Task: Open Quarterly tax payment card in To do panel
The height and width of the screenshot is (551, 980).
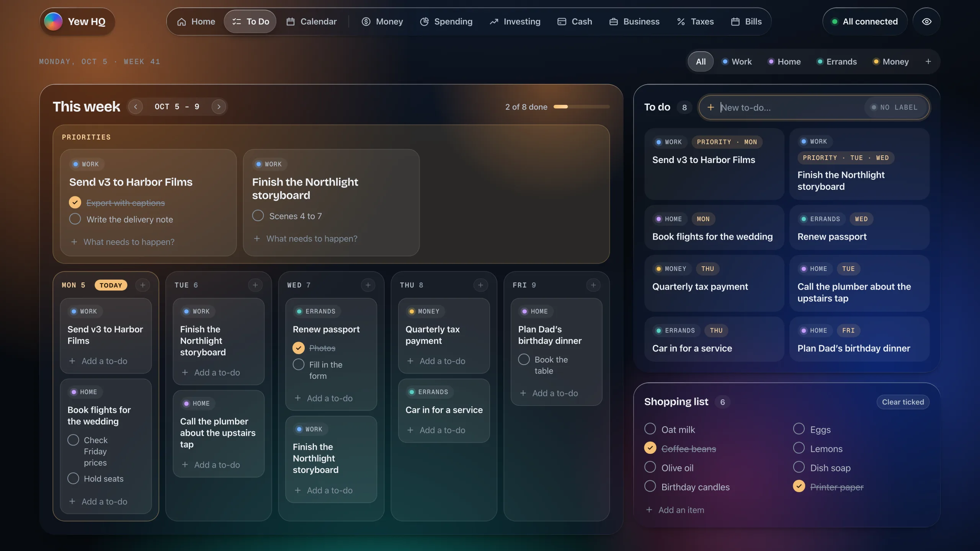Action: click(x=714, y=284)
